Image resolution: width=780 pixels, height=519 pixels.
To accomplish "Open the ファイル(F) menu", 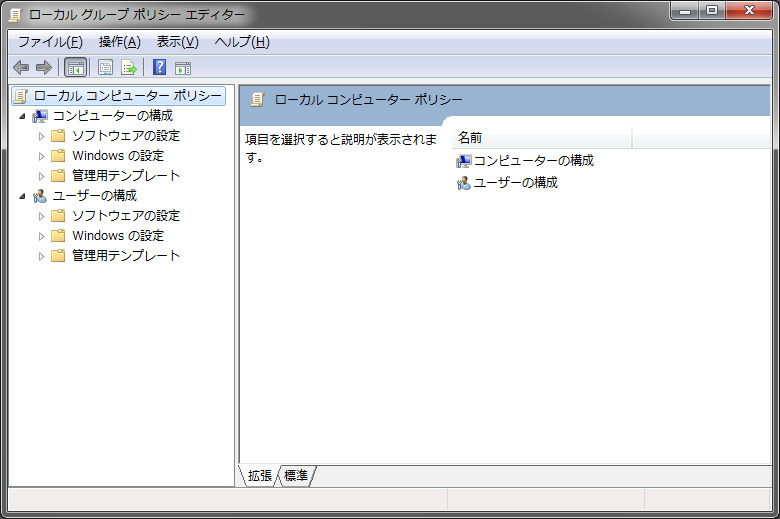I will [x=50, y=42].
